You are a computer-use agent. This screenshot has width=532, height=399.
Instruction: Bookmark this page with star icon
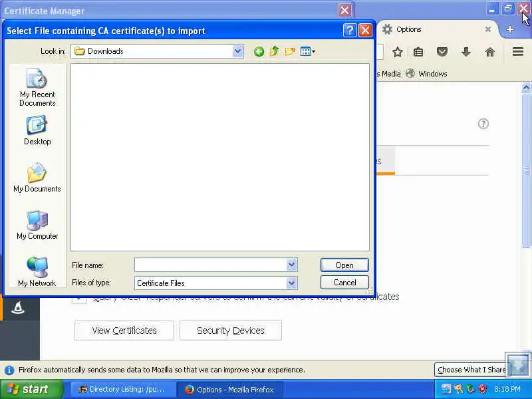coord(397,52)
